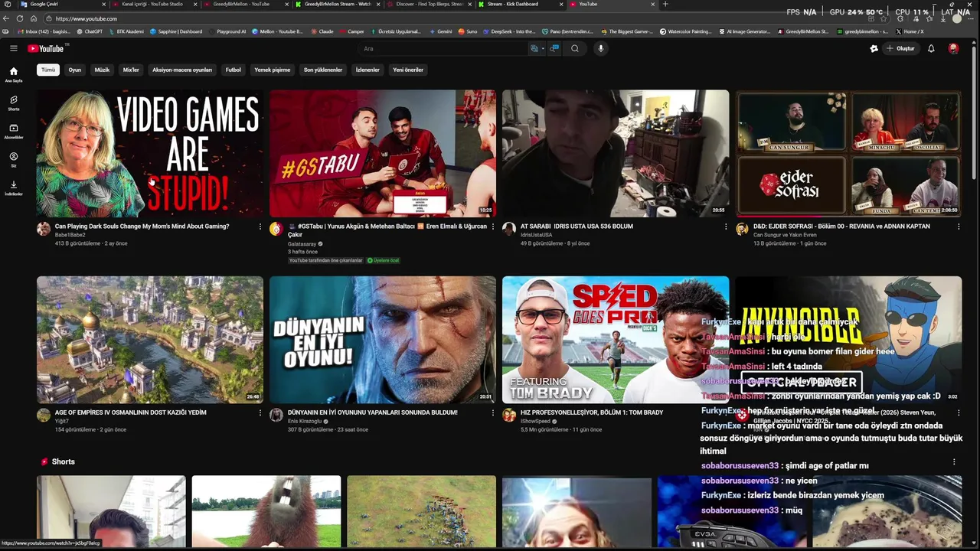Open options for D&D Ejder Sofrası video
980x551 pixels.
[959, 227]
